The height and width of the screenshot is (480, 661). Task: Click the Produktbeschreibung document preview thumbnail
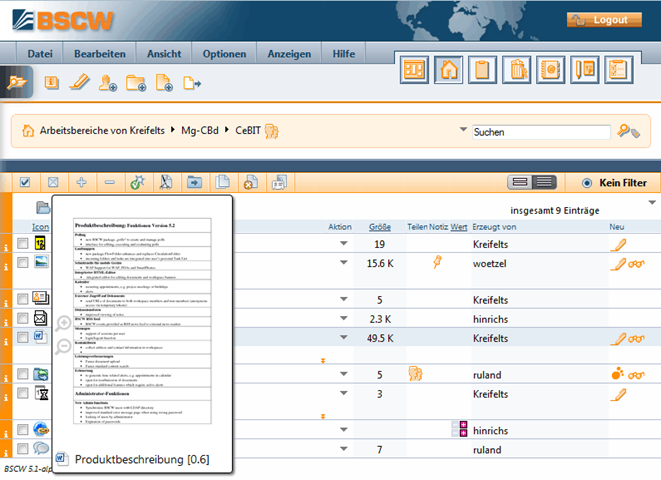142,321
